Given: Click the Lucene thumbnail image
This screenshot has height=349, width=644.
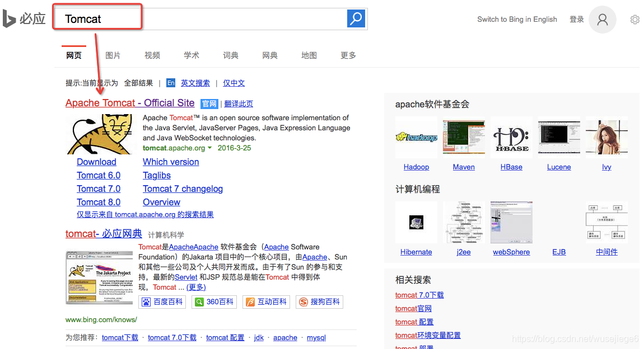Looking at the screenshot, I should (559, 138).
